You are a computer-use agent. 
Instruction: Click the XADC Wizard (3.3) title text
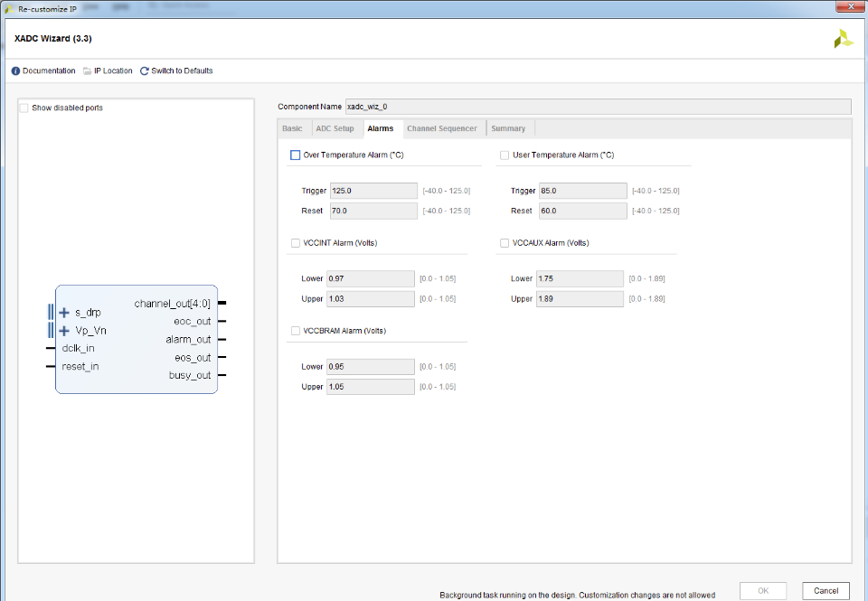53,39
